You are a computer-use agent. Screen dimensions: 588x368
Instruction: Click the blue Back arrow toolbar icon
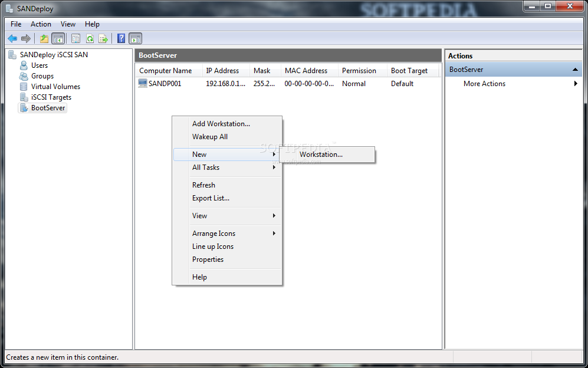click(12, 38)
